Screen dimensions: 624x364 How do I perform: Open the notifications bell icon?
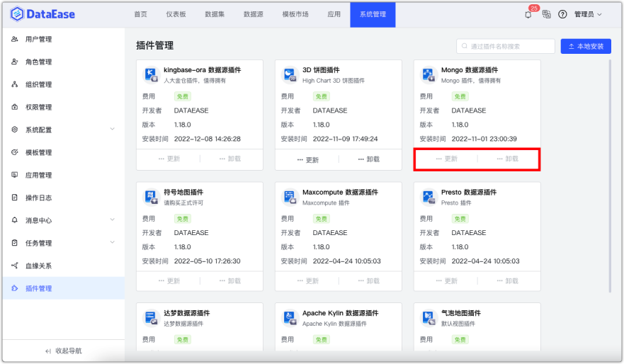(x=528, y=15)
